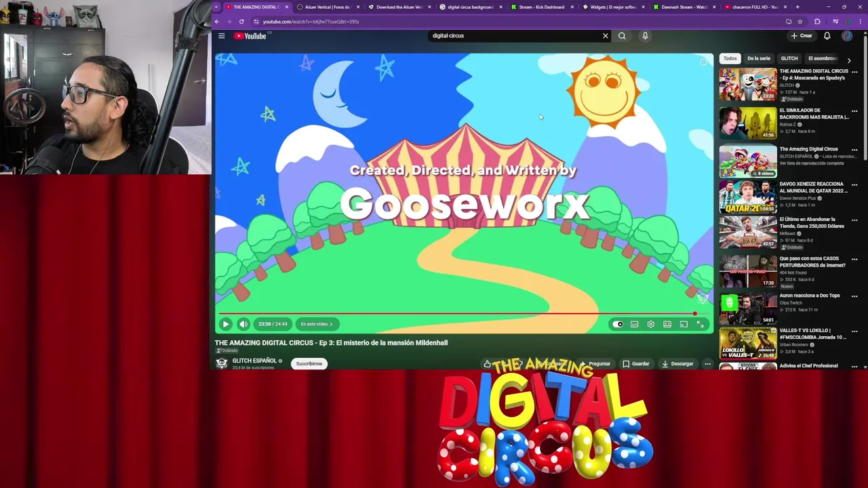Select the 'GLITCH' filter chip
Viewport: 868px width, 488px height.
click(789, 58)
